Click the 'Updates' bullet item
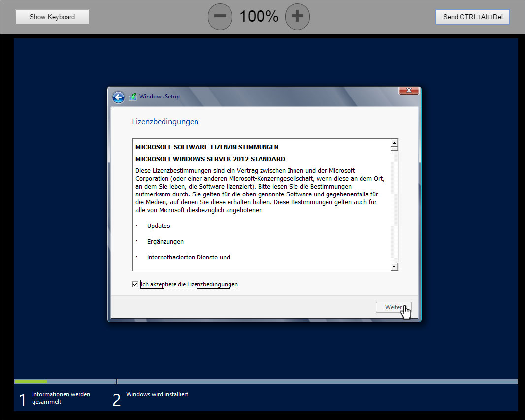525x420 pixels. coord(159,226)
